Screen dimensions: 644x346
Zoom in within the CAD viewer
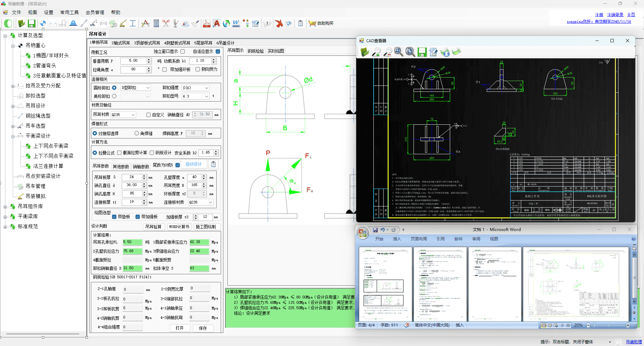[x=376, y=52]
